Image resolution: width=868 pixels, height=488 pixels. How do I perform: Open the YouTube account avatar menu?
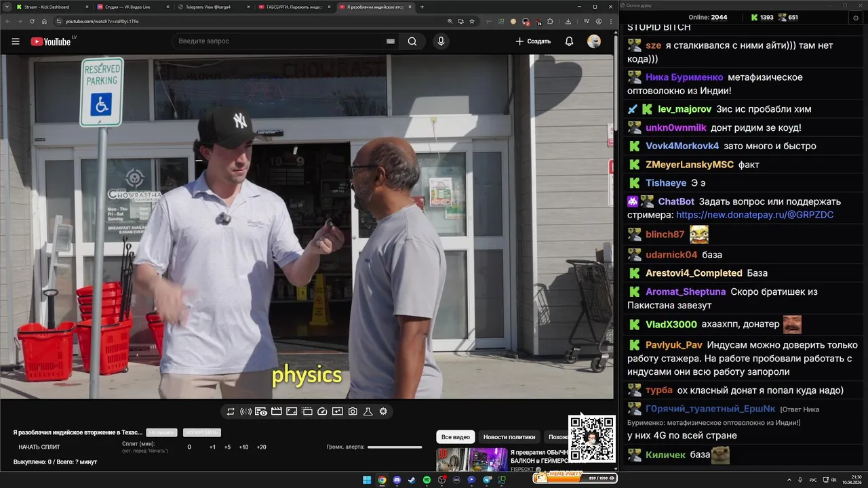click(x=594, y=41)
